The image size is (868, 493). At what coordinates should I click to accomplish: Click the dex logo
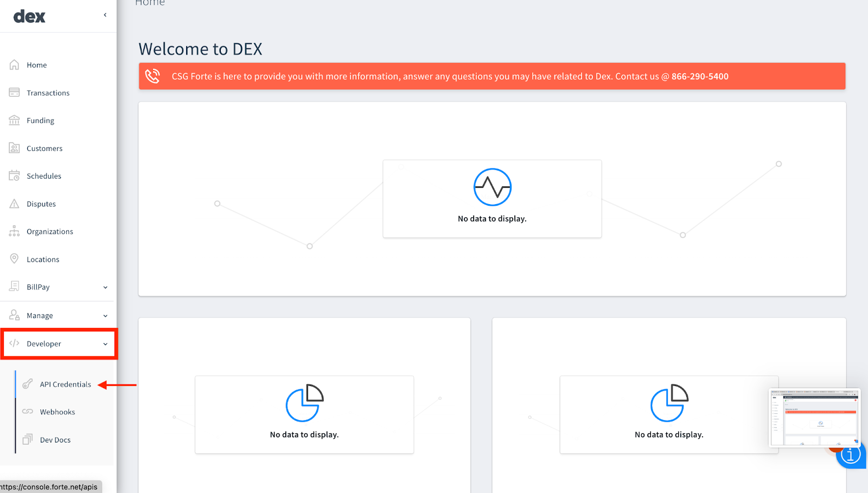coord(29,16)
